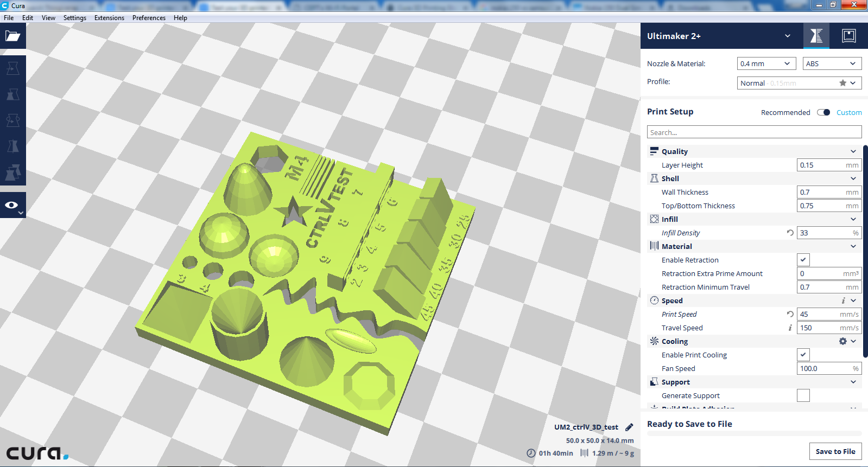868x467 pixels.
Task: Collapse the Speed section chevron
Action: pos(853,300)
